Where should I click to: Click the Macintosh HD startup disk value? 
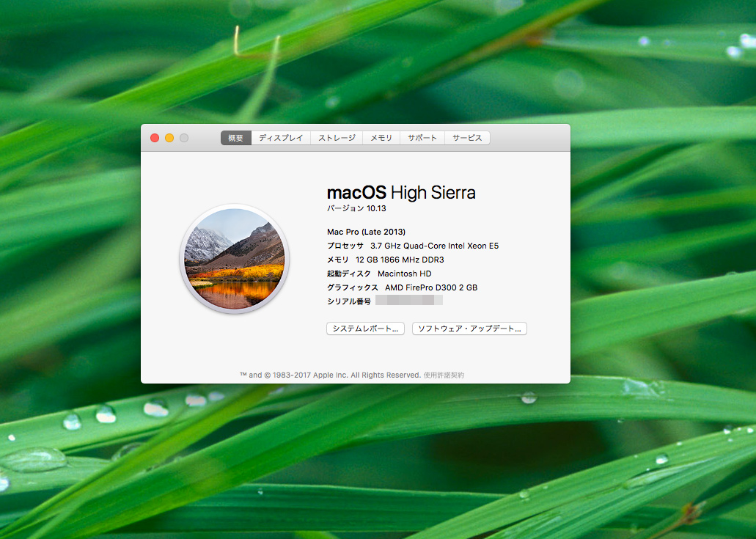pyautogui.click(x=405, y=274)
